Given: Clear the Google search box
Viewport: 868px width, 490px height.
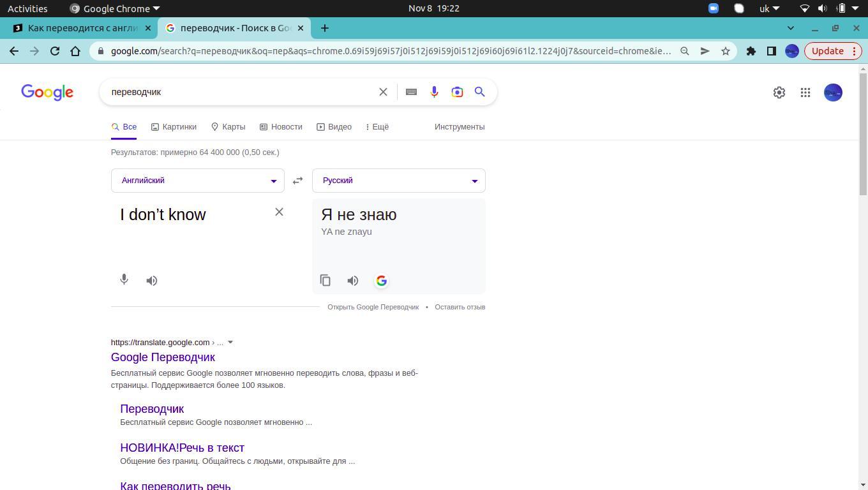Looking at the screenshot, I should (383, 92).
